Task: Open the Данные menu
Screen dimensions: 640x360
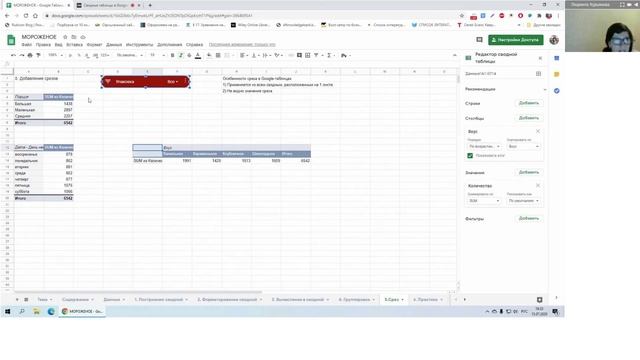Action: pos(114,44)
